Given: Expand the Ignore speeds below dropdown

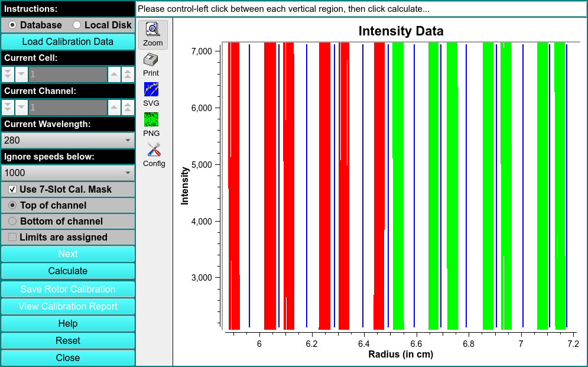Looking at the screenshot, I should [x=67, y=173].
